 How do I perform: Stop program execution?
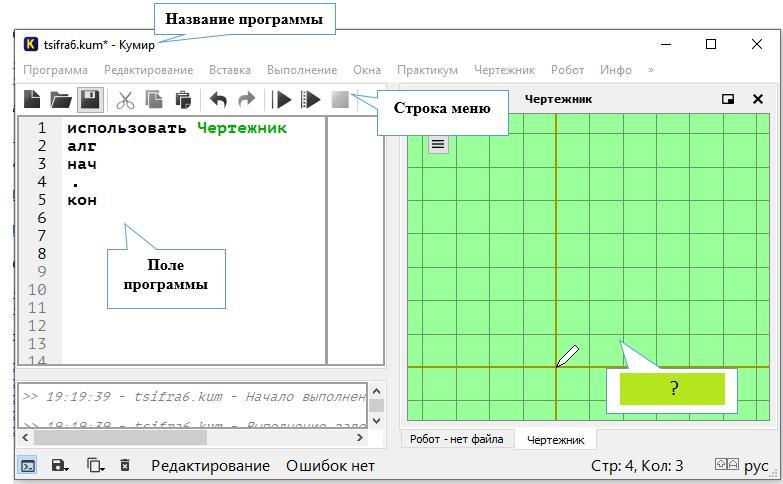(x=340, y=99)
